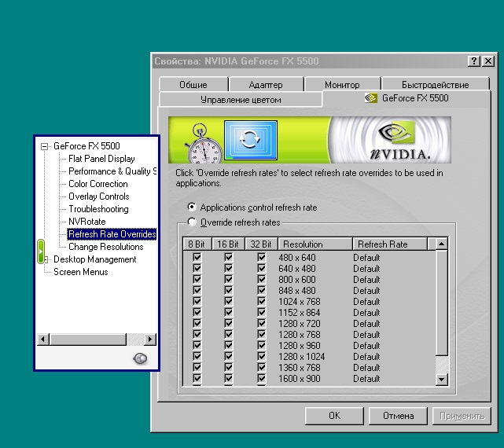Toggle 32 Bit checkbox for 800 x 600
This screenshot has height=448, width=504.
pos(262,279)
